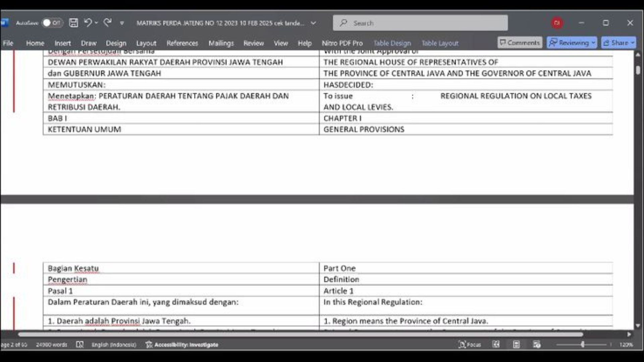The image size is (644, 362).
Task: Click the 'CHAPTER I' cell
Action: 466,118
